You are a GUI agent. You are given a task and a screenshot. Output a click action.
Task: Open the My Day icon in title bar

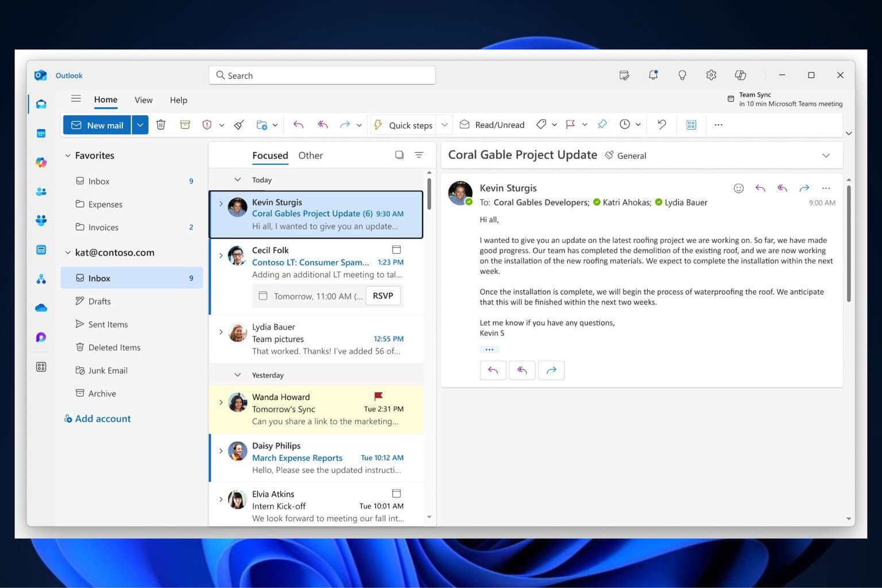coord(624,75)
